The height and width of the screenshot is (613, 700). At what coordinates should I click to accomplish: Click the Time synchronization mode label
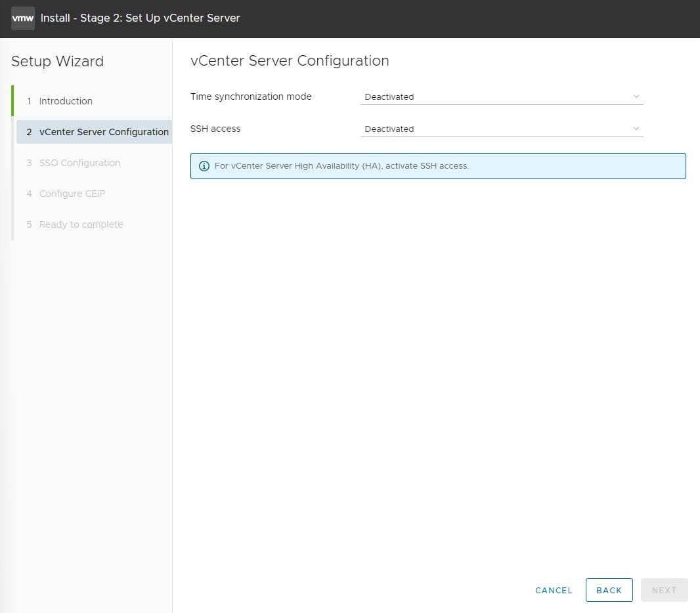tap(251, 97)
